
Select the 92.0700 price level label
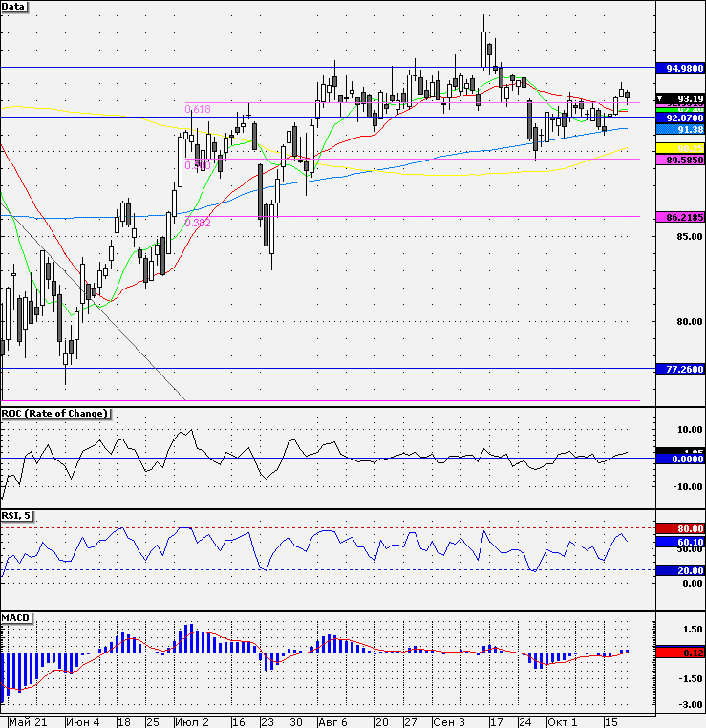click(681, 118)
